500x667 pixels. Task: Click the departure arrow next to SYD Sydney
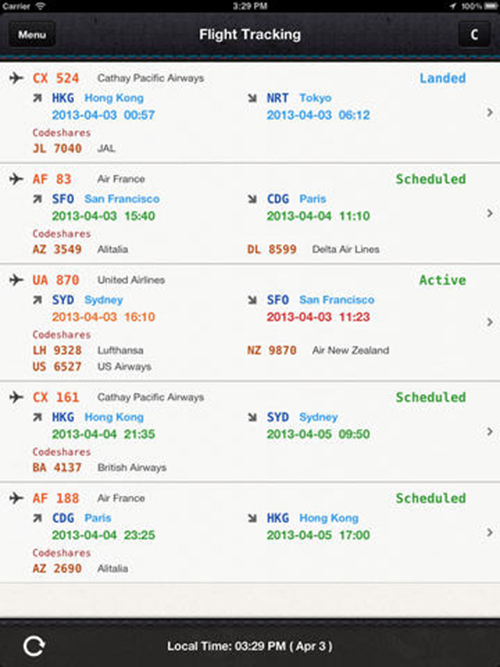[37, 300]
